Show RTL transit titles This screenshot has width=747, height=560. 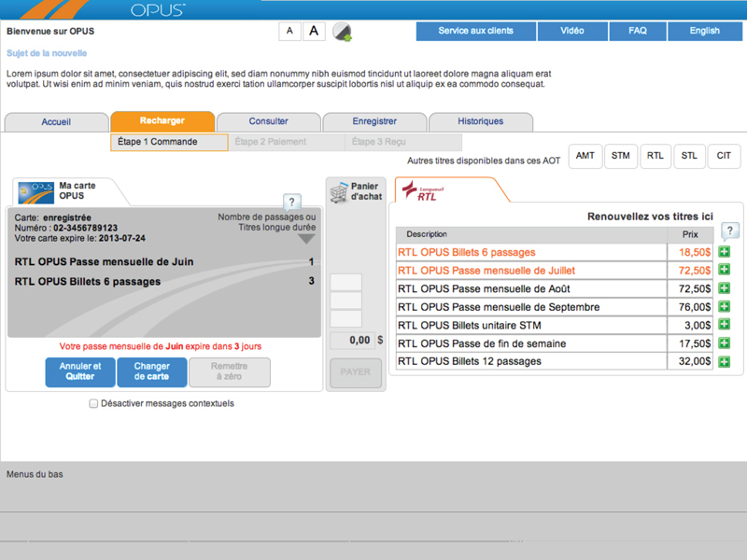pyautogui.click(x=655, y=156)
